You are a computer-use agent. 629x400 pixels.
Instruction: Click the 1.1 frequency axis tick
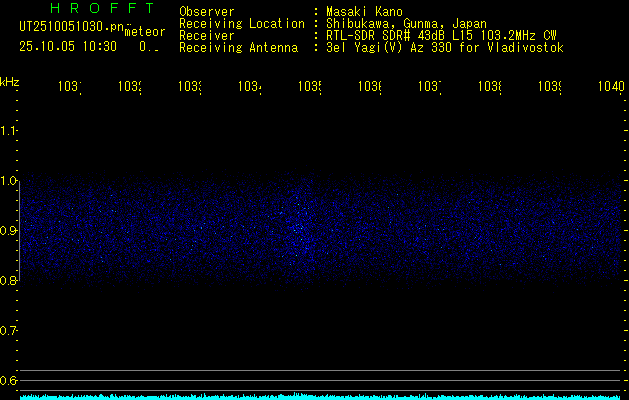[x=9, y=131]
